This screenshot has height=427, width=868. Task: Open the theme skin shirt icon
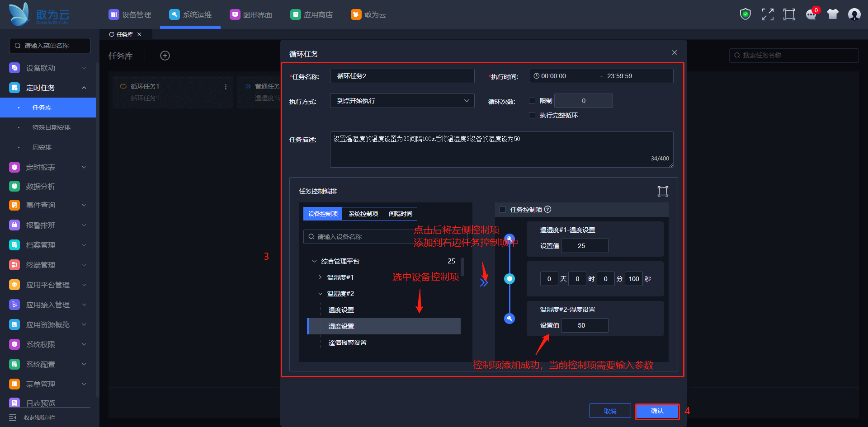832,14
